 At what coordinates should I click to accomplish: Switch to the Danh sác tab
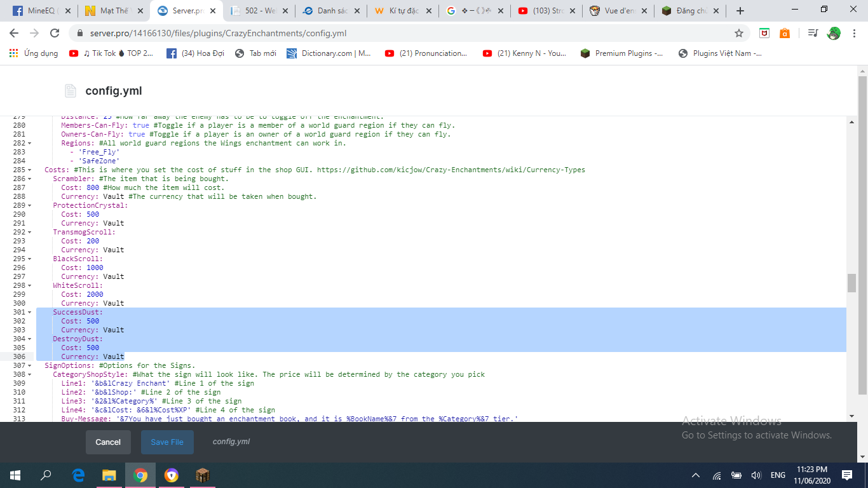pos(332,11)
